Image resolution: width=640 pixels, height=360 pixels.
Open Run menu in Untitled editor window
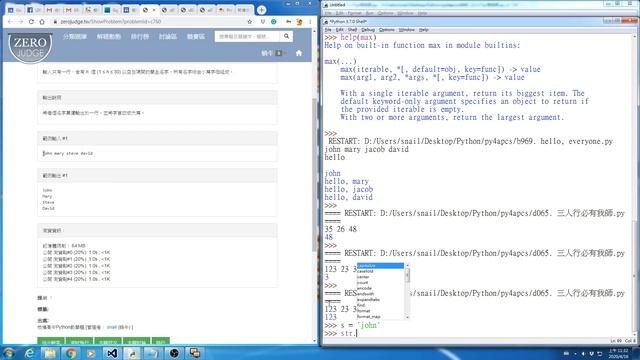(x=369, y=13)
